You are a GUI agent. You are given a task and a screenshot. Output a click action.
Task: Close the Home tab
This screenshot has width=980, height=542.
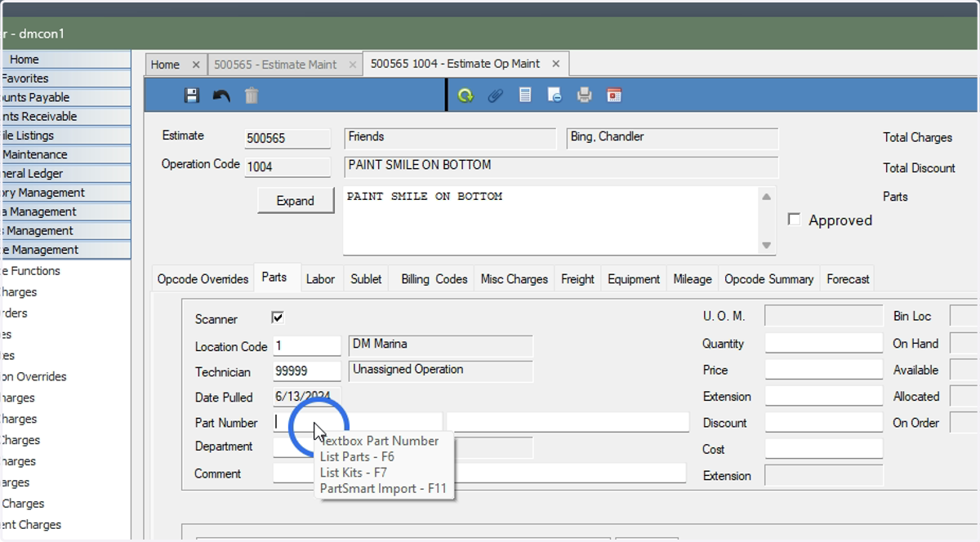[x=196, y=64]
